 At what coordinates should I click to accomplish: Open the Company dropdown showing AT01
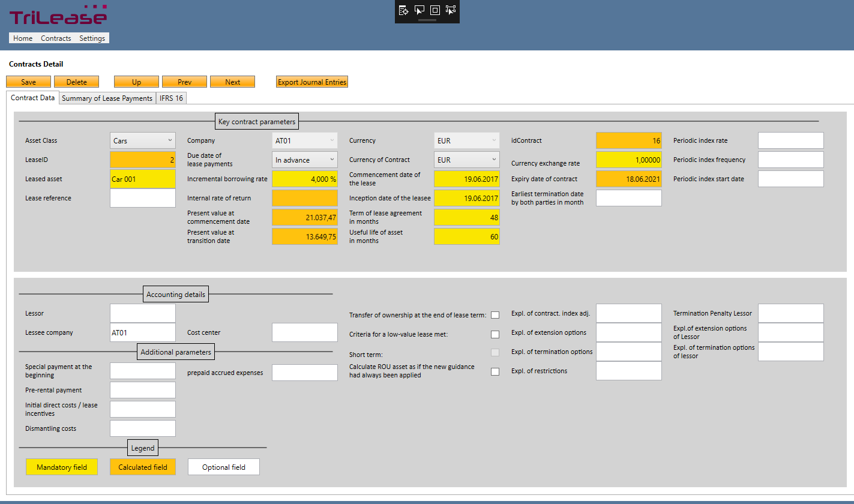coord(305,140)
